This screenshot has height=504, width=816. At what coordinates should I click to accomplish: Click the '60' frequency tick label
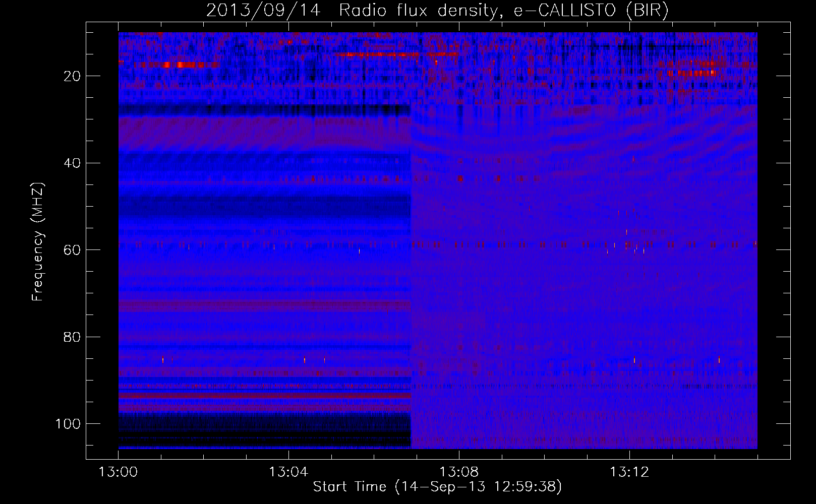72,250
